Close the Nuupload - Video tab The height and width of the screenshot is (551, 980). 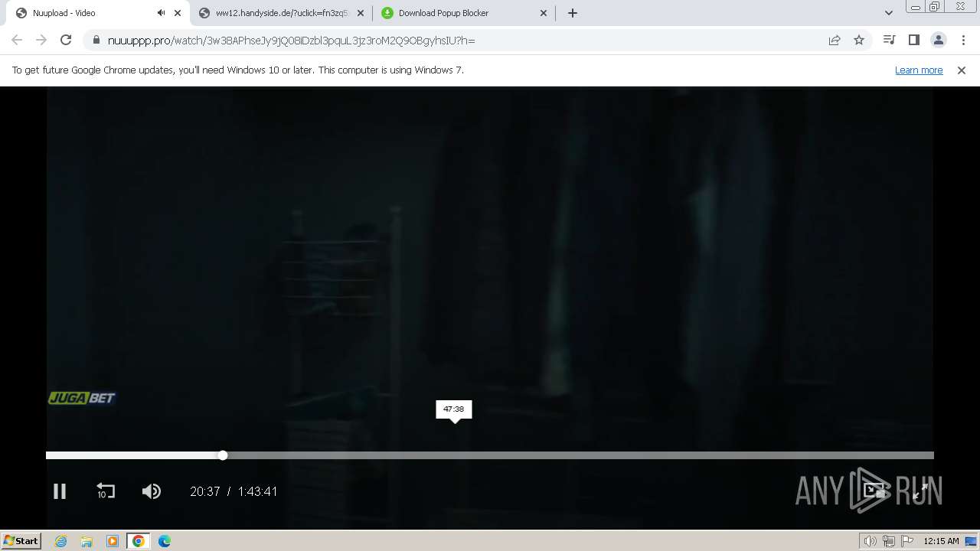tap(178, 13)
